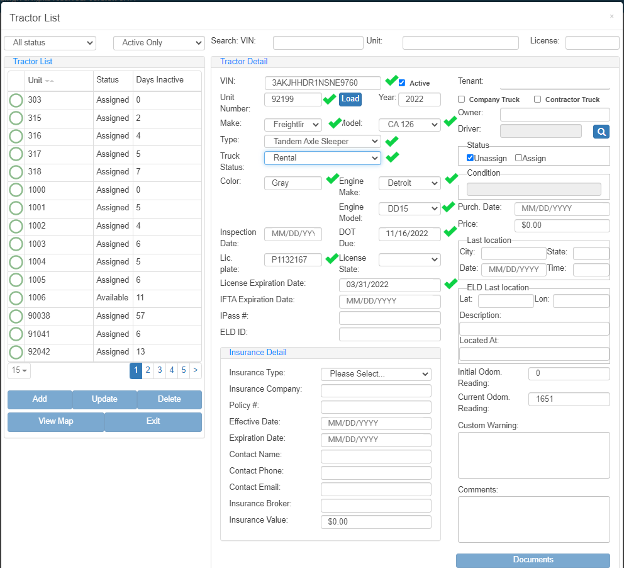The width and height of the screenshot is (624, 568).
Task: Click the Load button
Action: pyautogui.click(x=350, y=99)
